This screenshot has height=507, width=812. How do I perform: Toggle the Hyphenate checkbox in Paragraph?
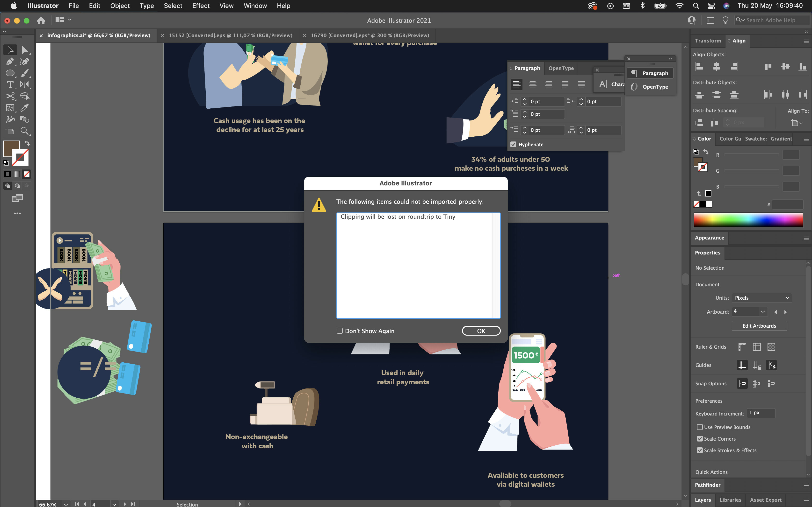tap(513, 144)
